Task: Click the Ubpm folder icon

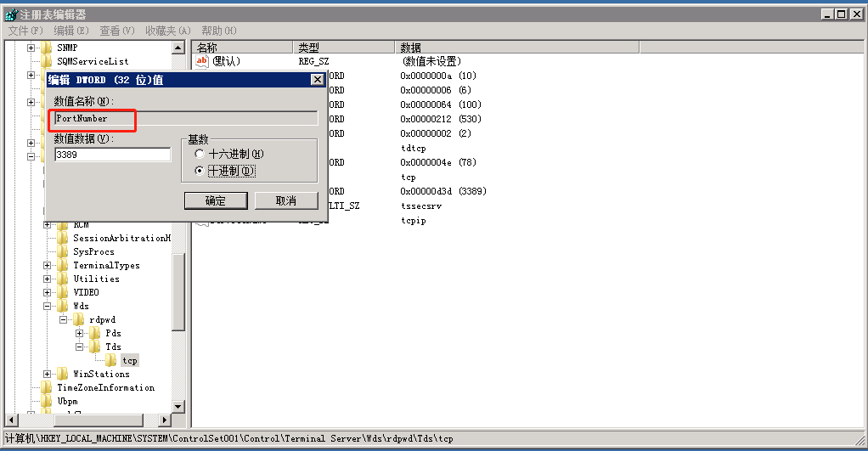Action: (47, 401)
